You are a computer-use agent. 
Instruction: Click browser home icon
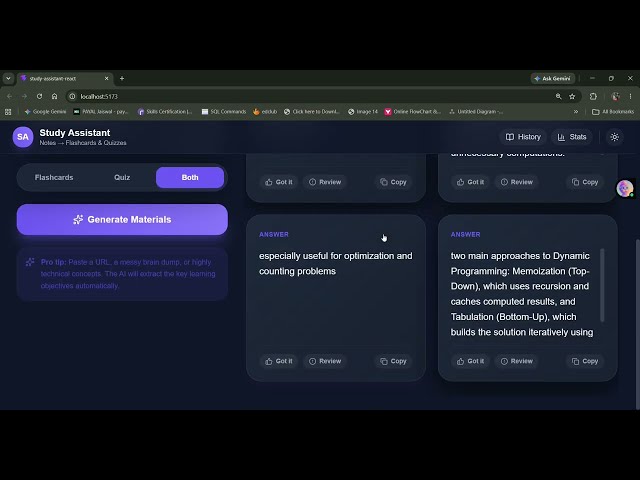(54, 96)
